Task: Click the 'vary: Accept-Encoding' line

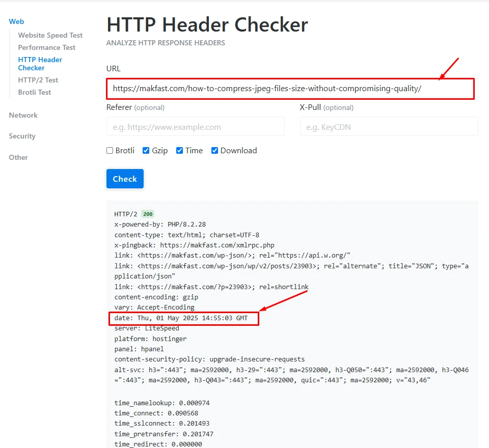Action: pyautogui.click(x=154, y=307)
